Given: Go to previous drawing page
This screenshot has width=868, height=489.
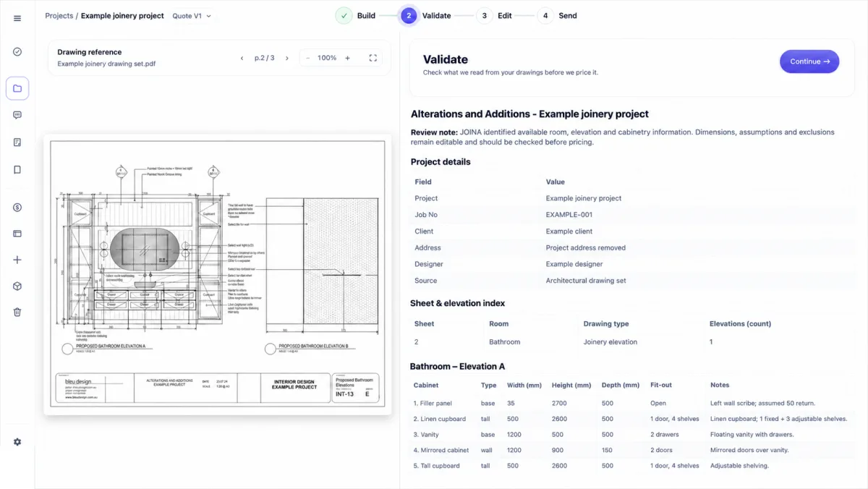Looking at the screenshot, I should pos(242,58).
